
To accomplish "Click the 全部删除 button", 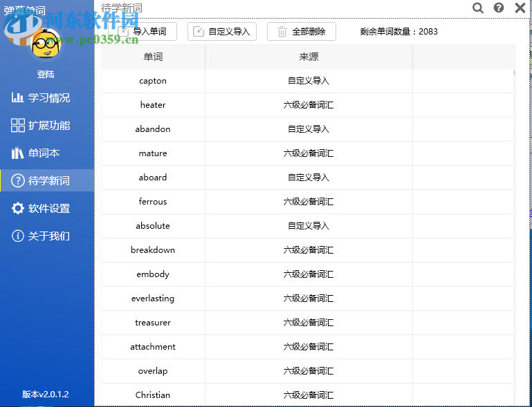I will coord(302,32).
